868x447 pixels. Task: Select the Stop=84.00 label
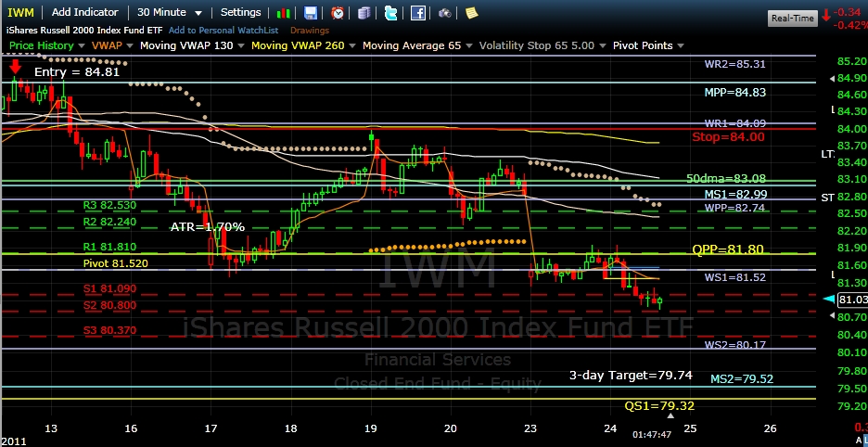click(728, 137)
